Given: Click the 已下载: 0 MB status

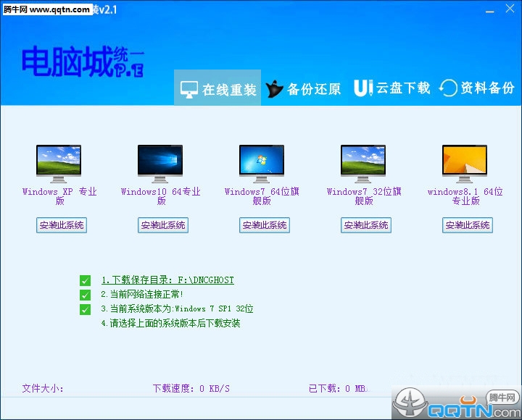Looking at the screenshot, I should click(338, 388).
